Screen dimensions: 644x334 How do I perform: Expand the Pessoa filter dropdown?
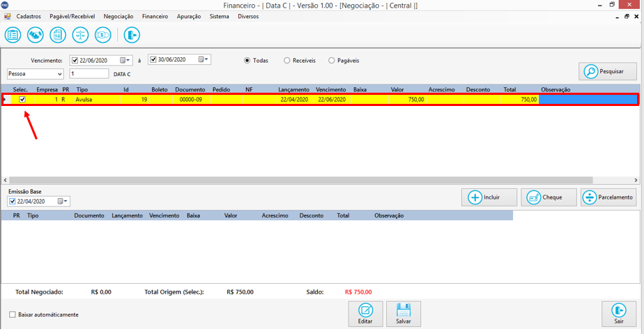[60, 74]
